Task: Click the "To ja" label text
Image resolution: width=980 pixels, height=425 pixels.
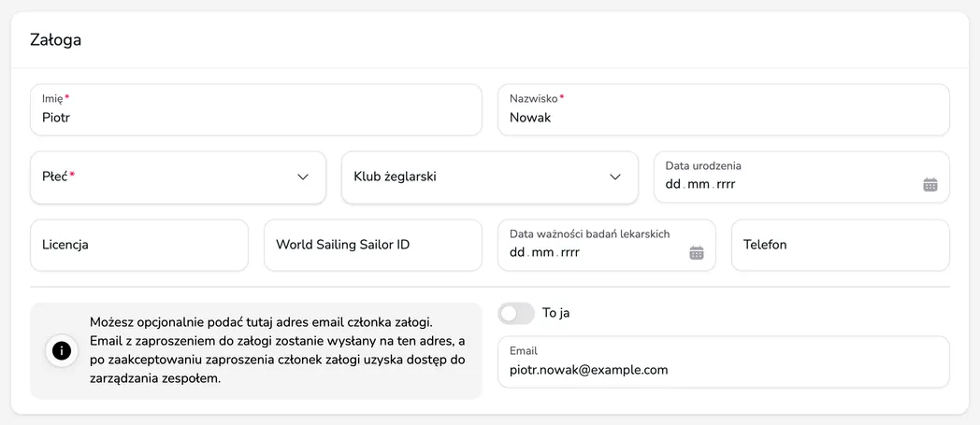Action: tap(556, 313)
